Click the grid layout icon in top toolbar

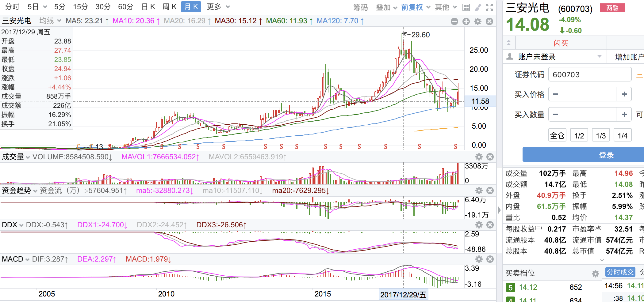point(466,7)
